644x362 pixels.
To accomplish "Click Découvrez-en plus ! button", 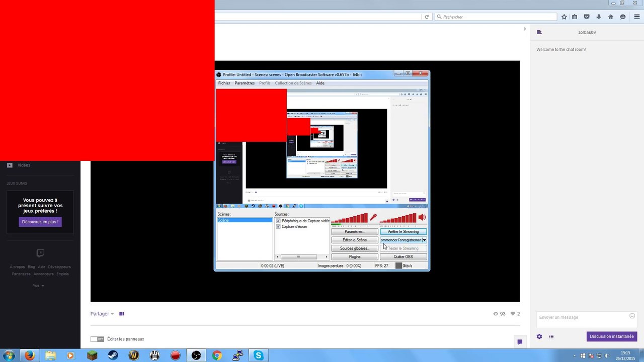I will click(x=40, y=222).
